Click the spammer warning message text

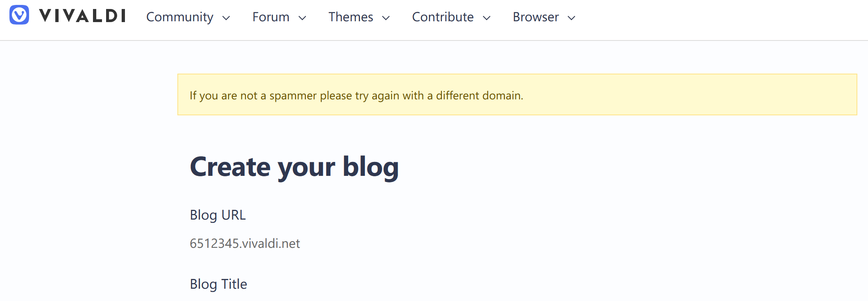click(356, 96)
